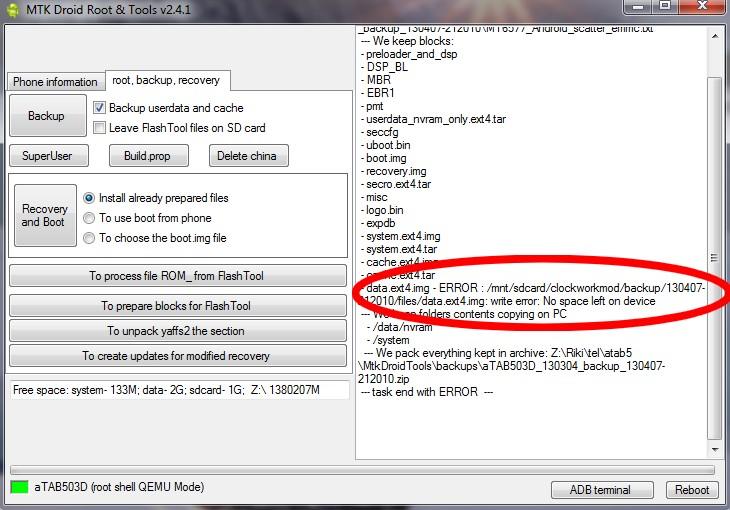Click the aTAB503D device status text
Image resolution: width=730 pixels, height=510 pixels.
pos(119,487)
